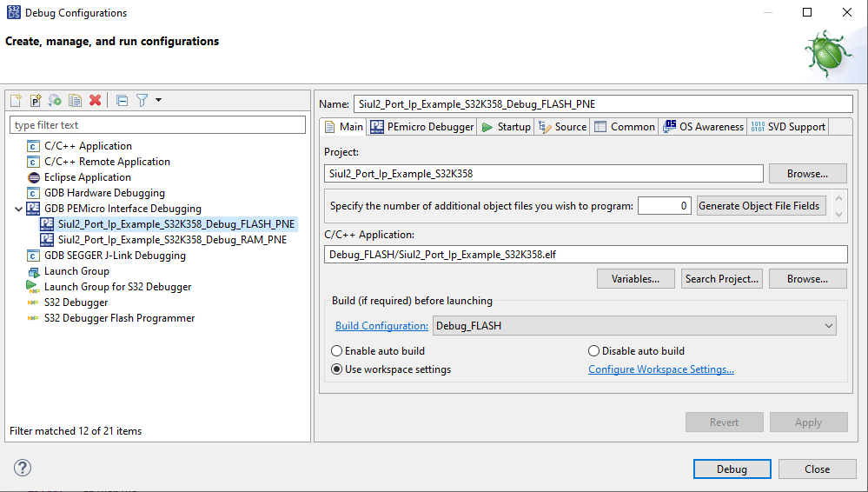Click the Duplicate launch configuration icon

[x=76, y=101]
